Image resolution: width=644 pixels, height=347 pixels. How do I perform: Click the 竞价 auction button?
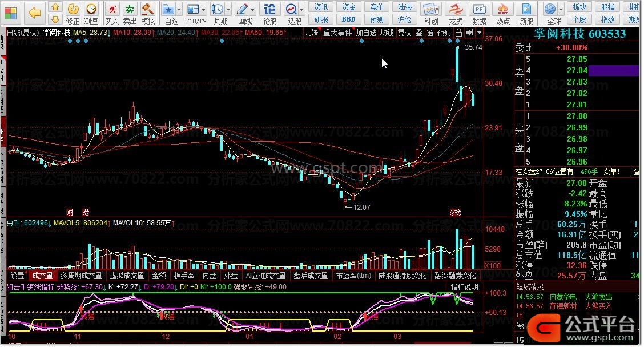[x=377, y=7]
